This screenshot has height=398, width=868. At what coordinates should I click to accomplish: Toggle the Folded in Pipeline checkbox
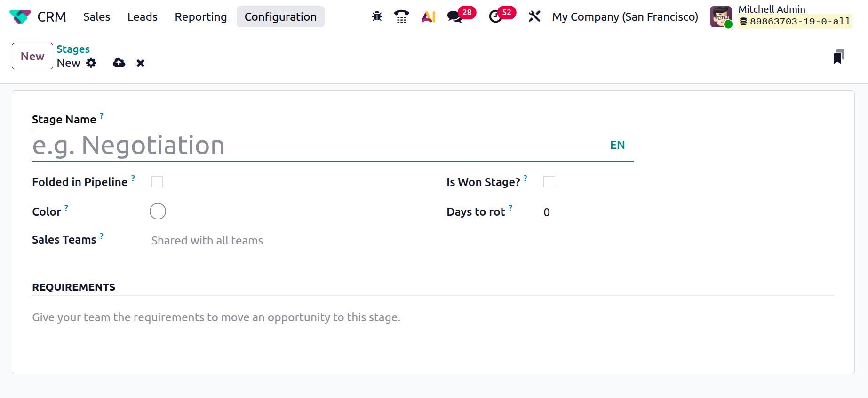click(157, 182)
